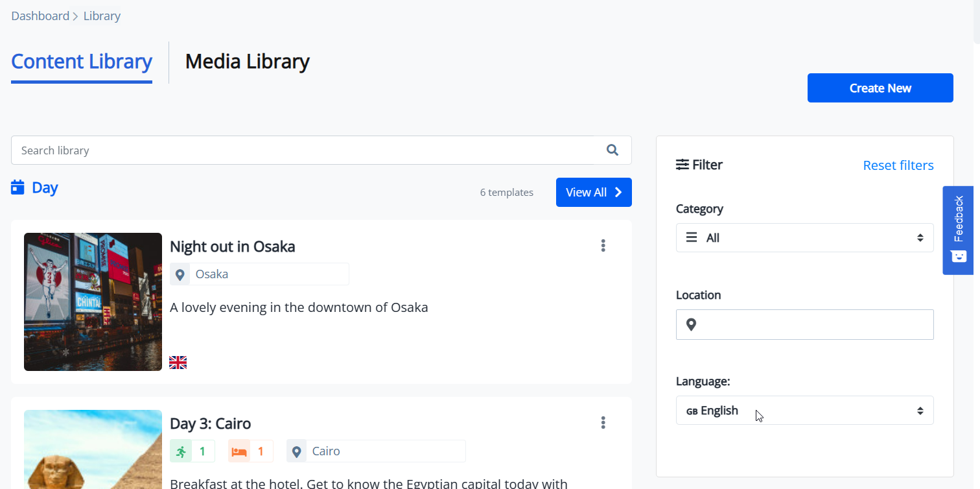The height and width of the screenshot is (489, 980).
Task: Click the Night out in Osaka title
Action: [x=232, y=246]
